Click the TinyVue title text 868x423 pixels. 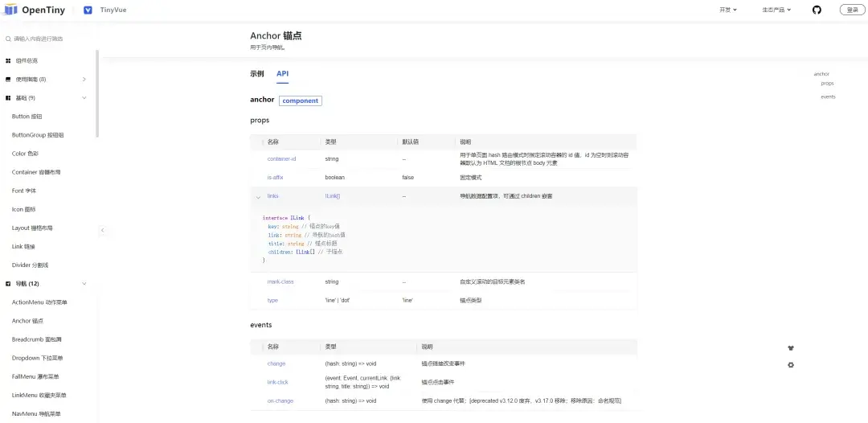[x=113, y=10]
